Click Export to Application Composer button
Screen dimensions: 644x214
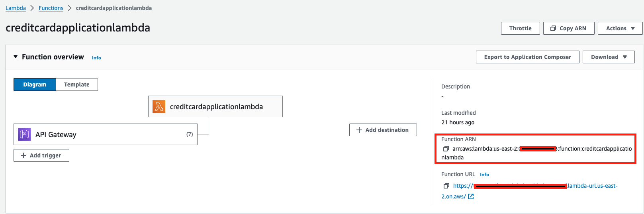pos(527,57)
